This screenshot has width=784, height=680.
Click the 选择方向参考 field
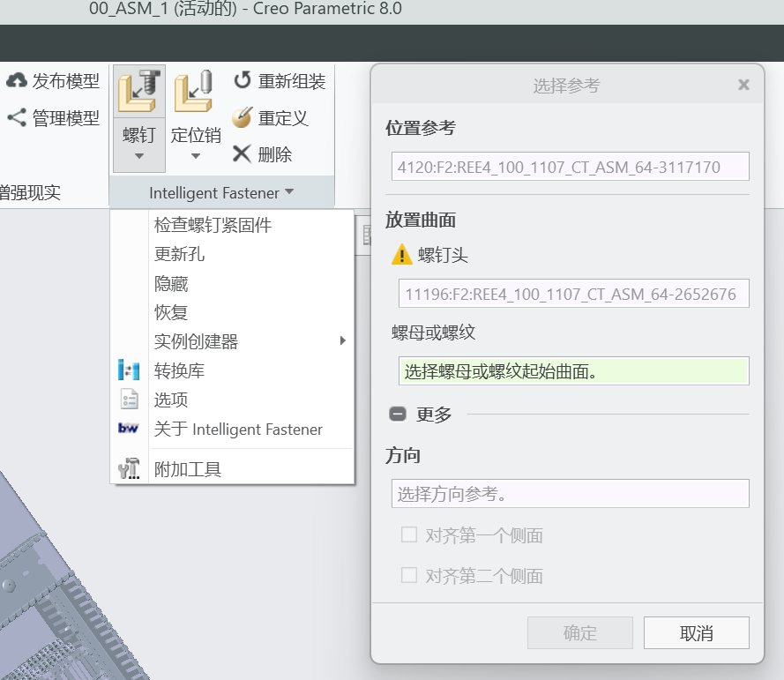(570, 494)
